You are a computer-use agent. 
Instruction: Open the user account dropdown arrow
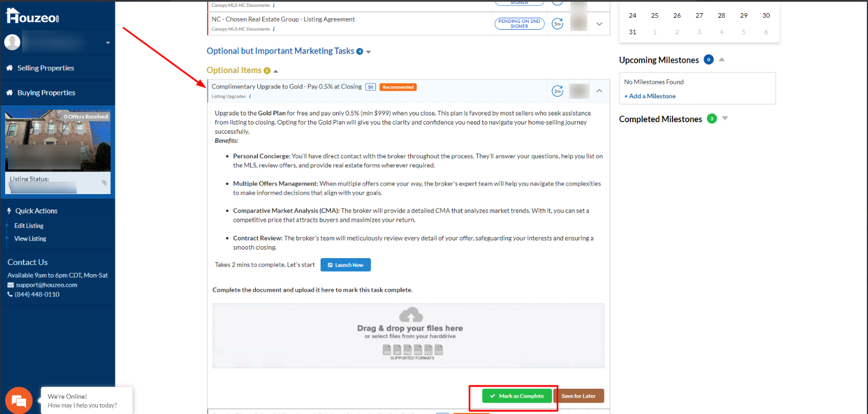[108, 43]
